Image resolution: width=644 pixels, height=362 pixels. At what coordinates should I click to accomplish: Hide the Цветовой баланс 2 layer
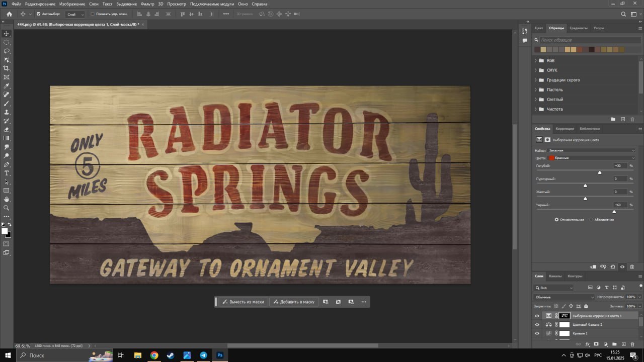click(537, 325)
